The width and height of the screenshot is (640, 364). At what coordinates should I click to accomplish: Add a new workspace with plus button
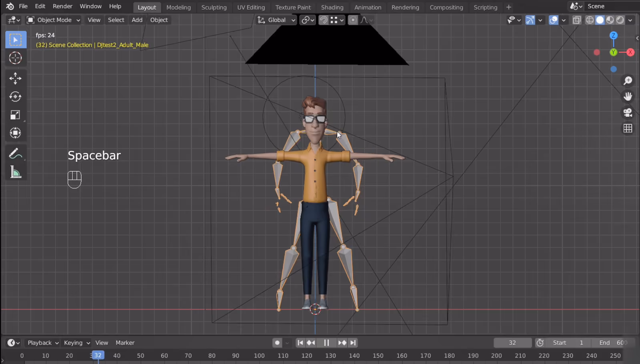tap(509, 7)
